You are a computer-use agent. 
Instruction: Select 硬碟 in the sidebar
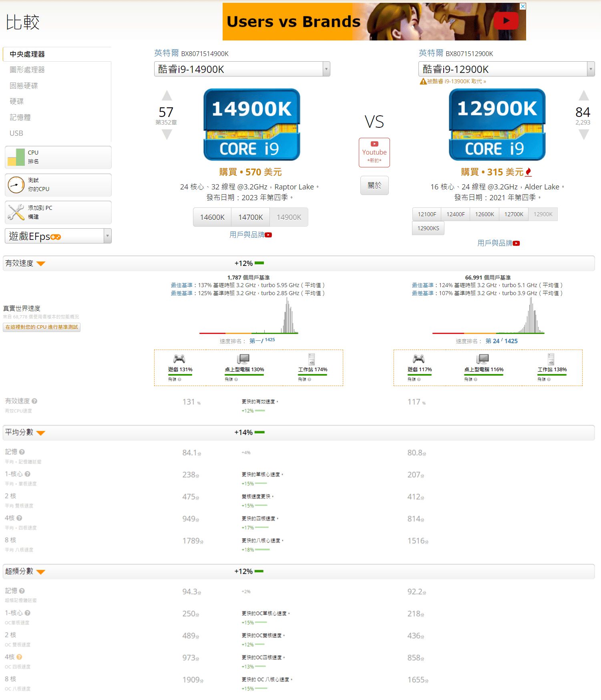[16, 101]
